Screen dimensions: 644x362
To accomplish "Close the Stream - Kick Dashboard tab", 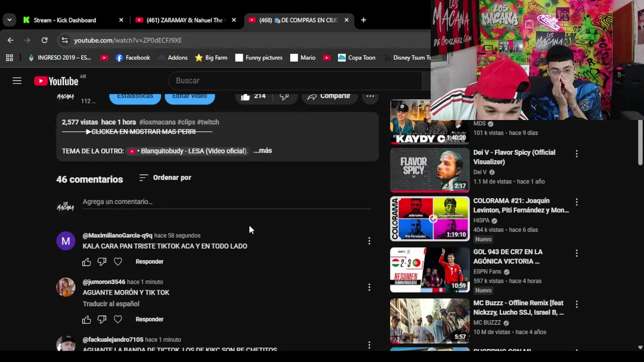I will click(x=121, y=20).
